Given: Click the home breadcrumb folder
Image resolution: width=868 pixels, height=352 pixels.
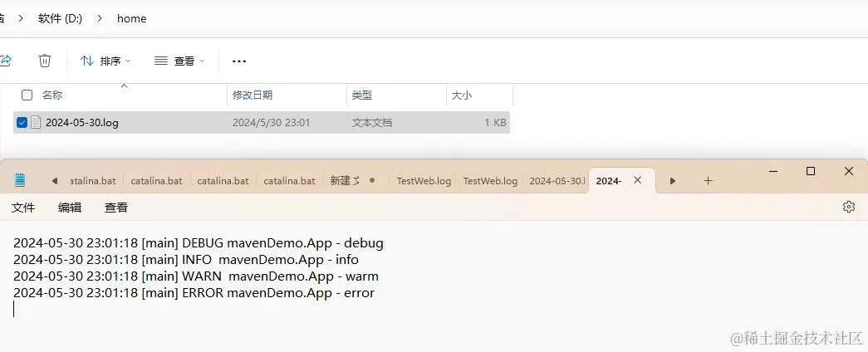Looking at the screenshot, I should (x=132, y=18).
